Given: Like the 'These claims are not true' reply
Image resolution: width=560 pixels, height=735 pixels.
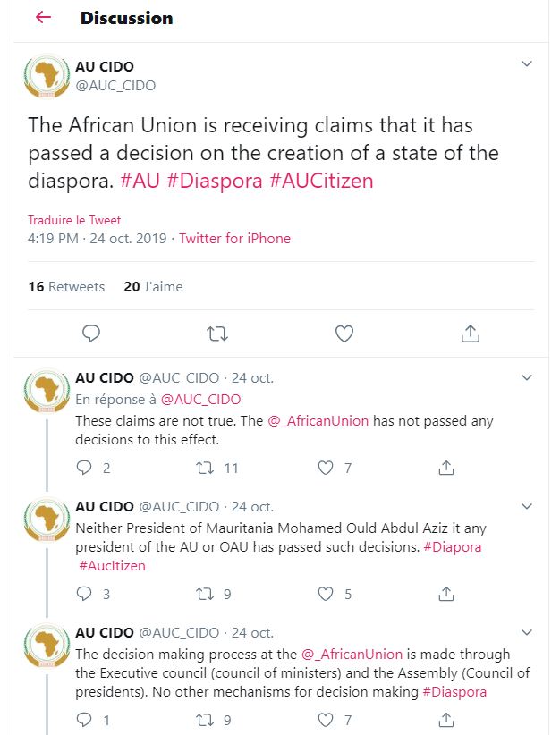Looking at the screenshot, I should [x=327, y=468].
